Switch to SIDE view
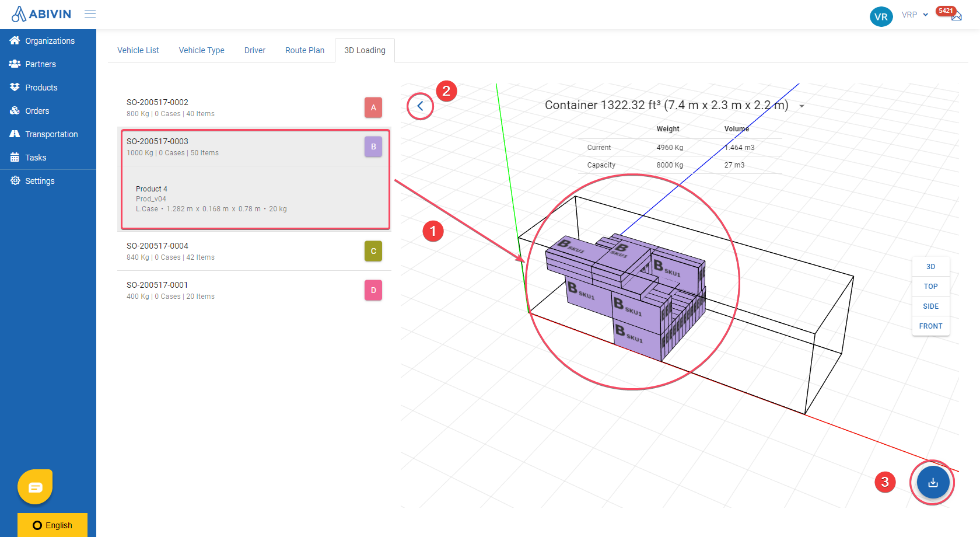The image size is (980, 537). [x=931, y=306]
